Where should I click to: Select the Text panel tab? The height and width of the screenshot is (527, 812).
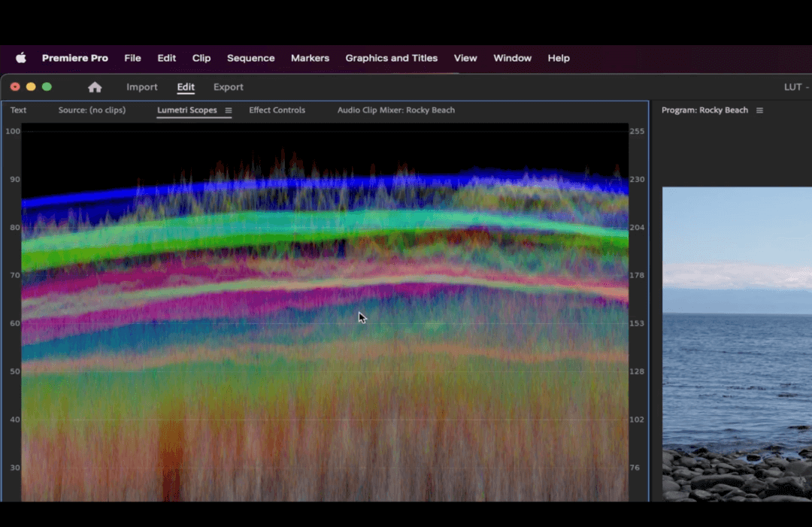pyautogui.click(x=18, y=110)
